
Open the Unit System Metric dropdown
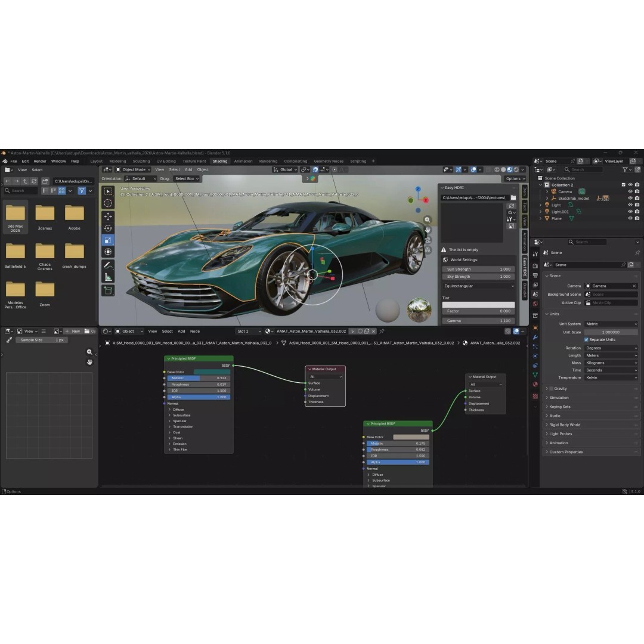(x=611, y=324)
